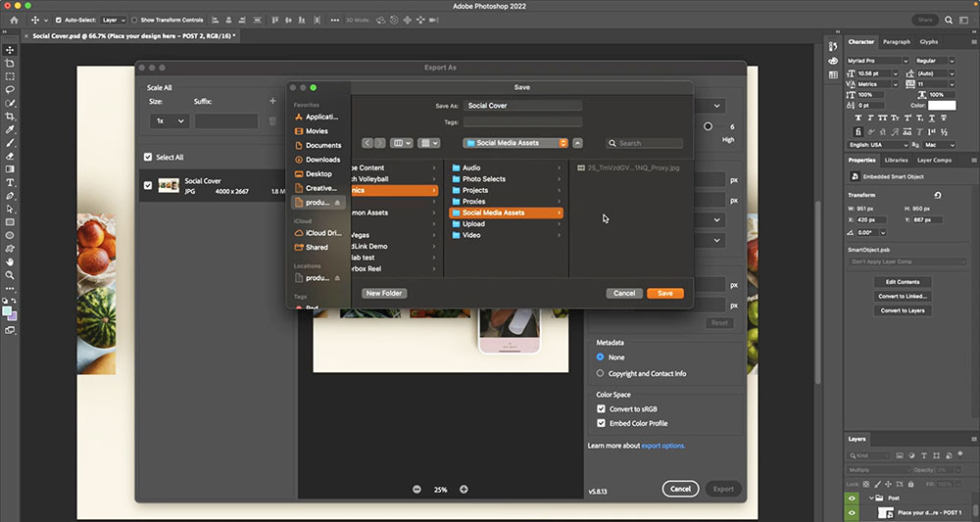Select the None metadata radio button
Image resolution: width=980 pixels, height=522 pixels.
pyautogui.click(x=600, y=357)
